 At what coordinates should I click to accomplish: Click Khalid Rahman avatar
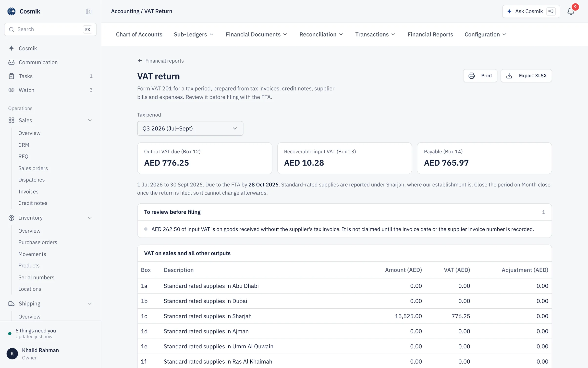click(12, 354)
